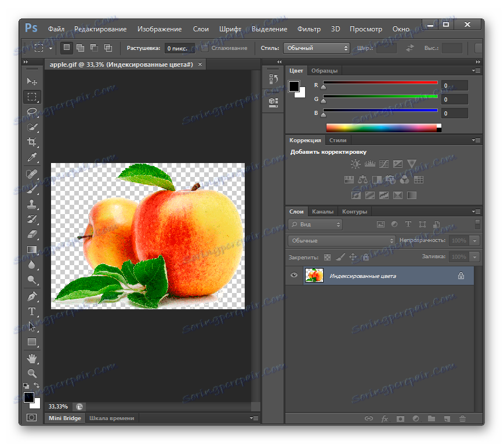The height and width of the screenshot is (445, 504).
Task: Expand the Вид layer filter dropdown
Action: 315,224
